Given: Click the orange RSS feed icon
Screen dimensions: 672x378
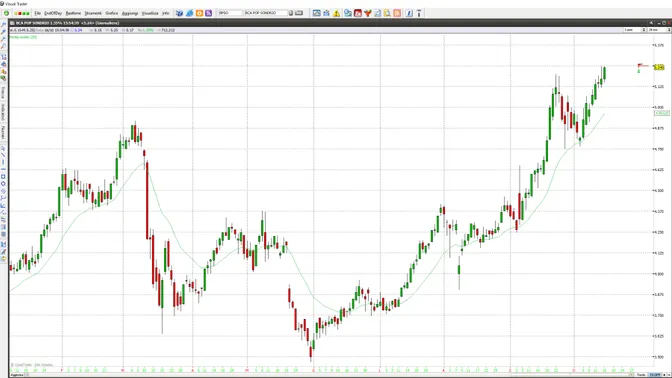Looking at the screenshot, I should 397,13.
